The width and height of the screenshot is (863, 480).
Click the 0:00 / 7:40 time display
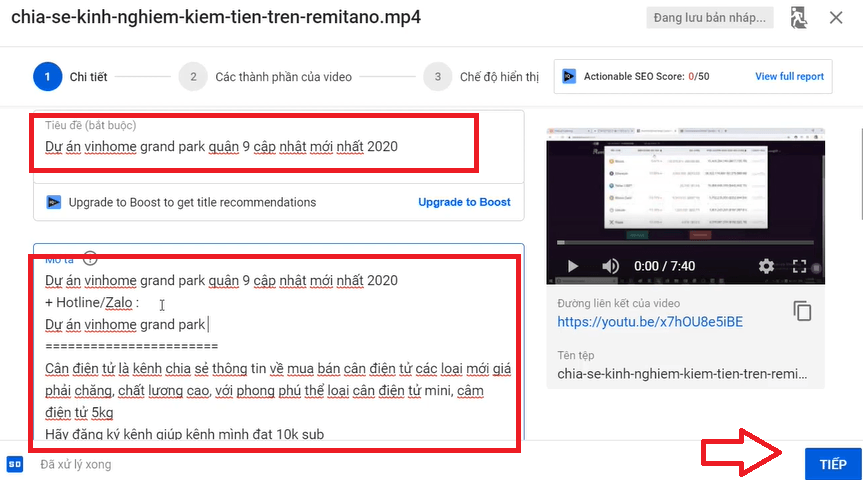point(664,266)
